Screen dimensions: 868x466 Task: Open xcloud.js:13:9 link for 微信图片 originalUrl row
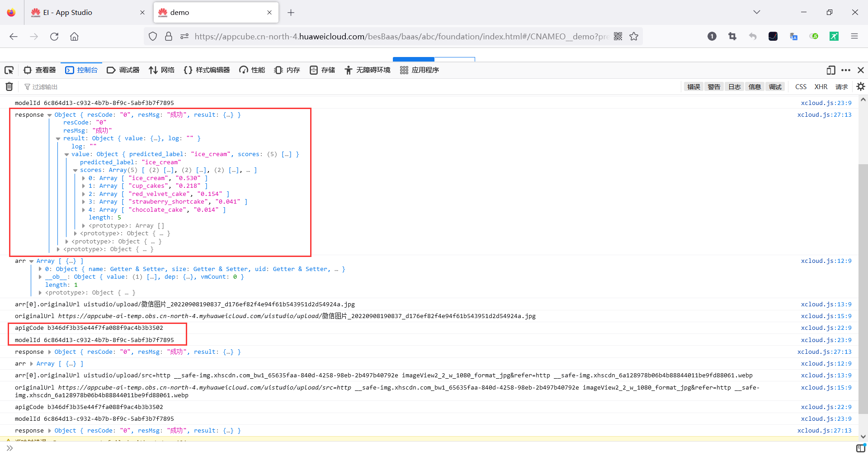tap(826, 304)
